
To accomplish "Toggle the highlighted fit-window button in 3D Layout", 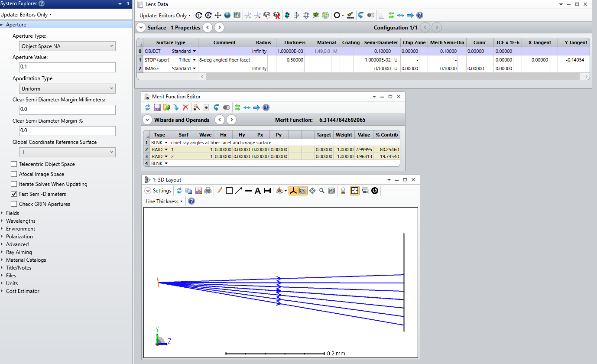I will coord(355,191).
